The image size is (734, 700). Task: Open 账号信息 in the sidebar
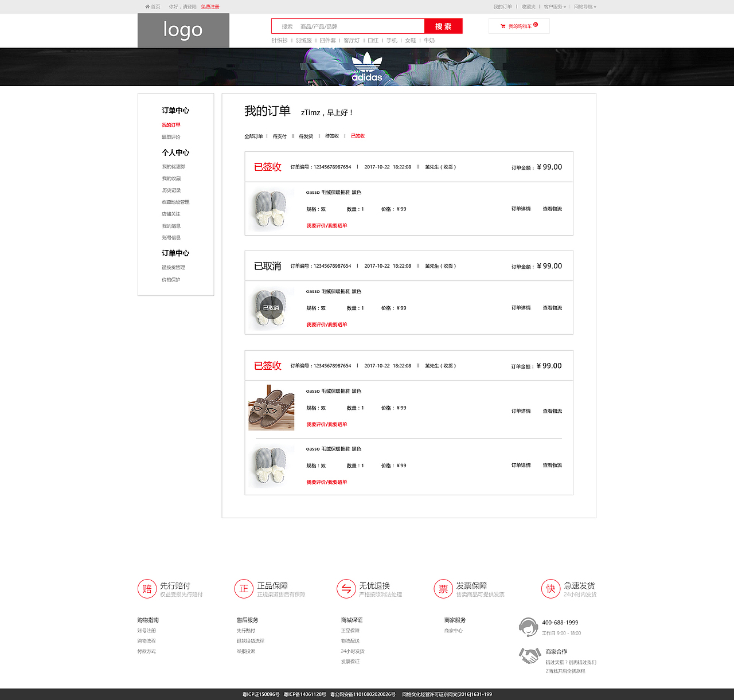[x=171, y=238]
